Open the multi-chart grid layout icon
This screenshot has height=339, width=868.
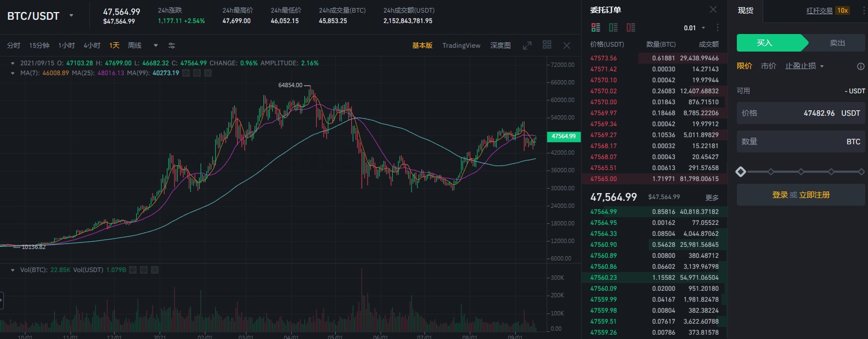547,45
